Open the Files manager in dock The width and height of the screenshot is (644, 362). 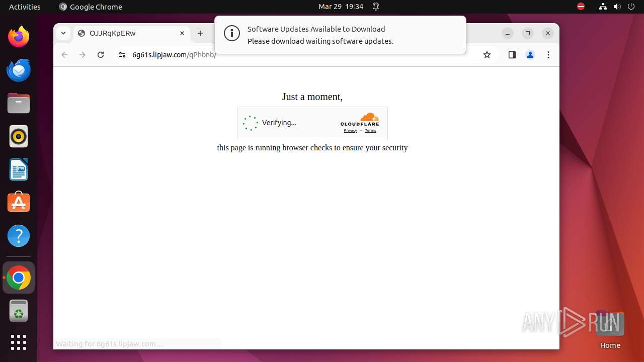pyautogui.click(x=19, y=104)
